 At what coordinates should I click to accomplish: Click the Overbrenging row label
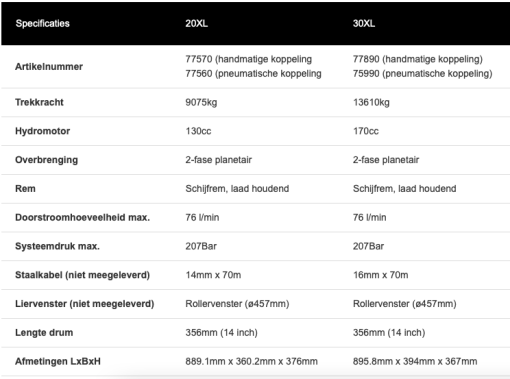tap(46, 160)
